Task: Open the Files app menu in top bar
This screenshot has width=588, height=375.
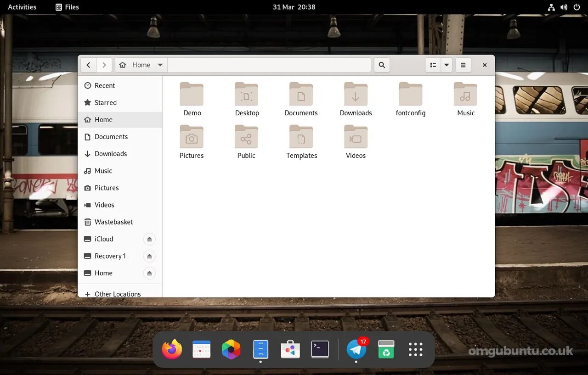Action: (67, 7)
